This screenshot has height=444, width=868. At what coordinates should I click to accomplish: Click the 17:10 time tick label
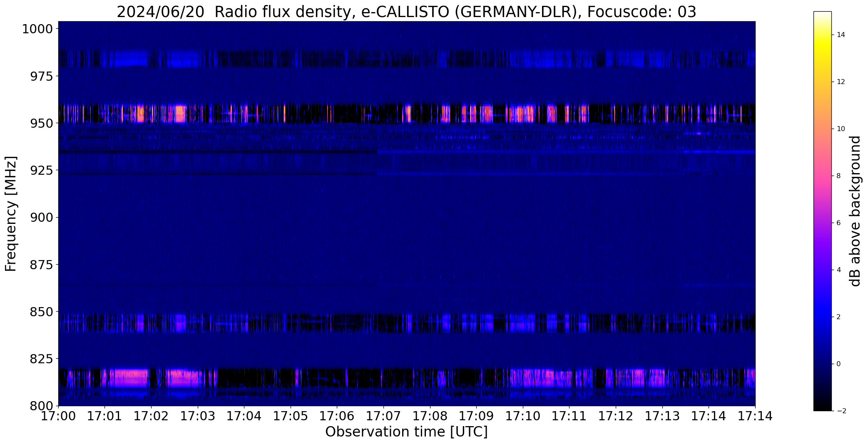pyautogui.click(x=523, y=416)
